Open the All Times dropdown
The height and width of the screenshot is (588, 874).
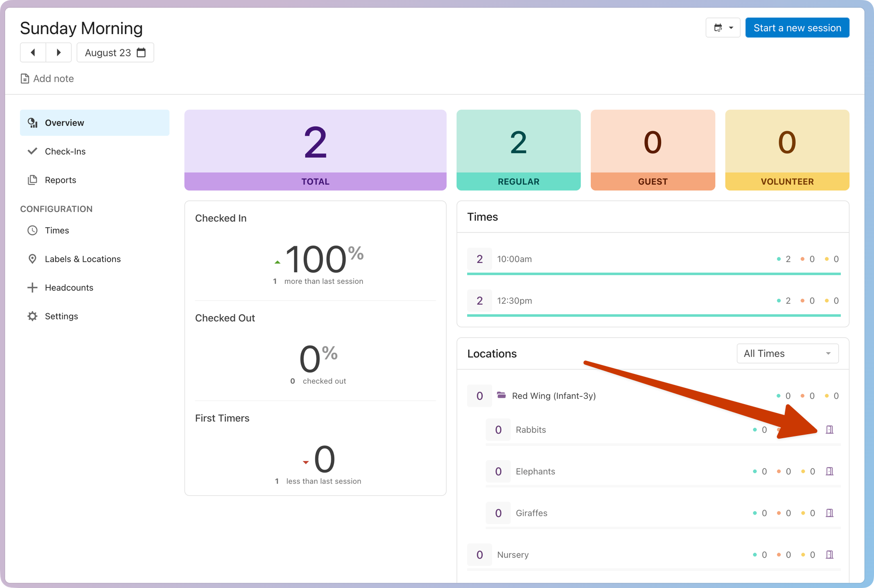tap(787, 353)
